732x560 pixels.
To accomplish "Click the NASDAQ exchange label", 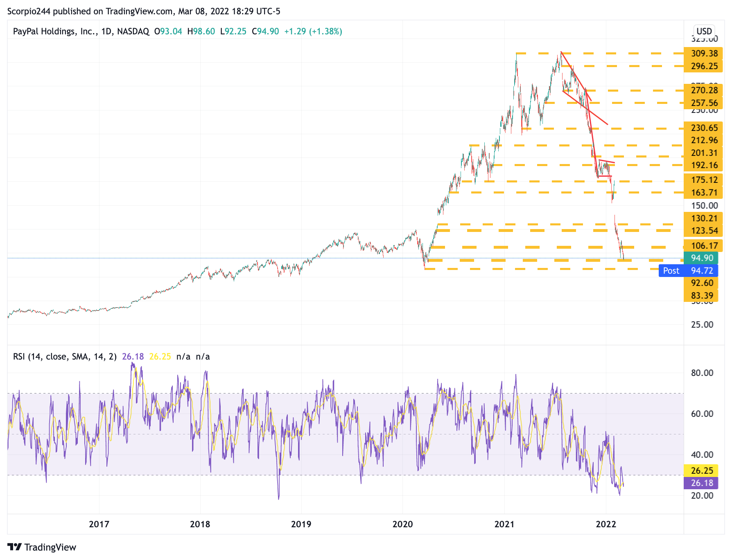I will (133, 31).
